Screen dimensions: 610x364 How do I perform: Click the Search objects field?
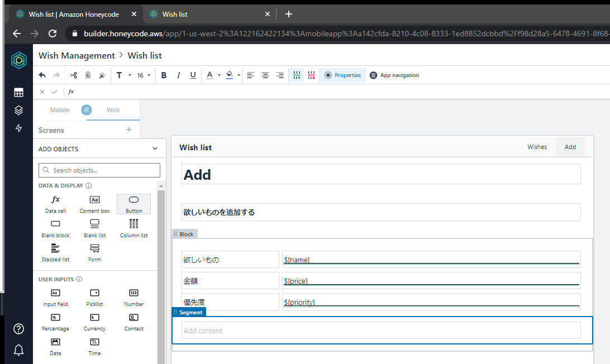pos(99,170)
